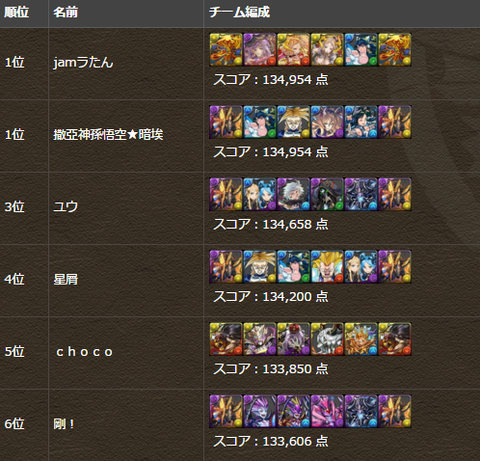Click the white-haired monster icon in ユウ's team
Image resolution: width=480 pixels, height=461 pixels.
tap(293, 194)
